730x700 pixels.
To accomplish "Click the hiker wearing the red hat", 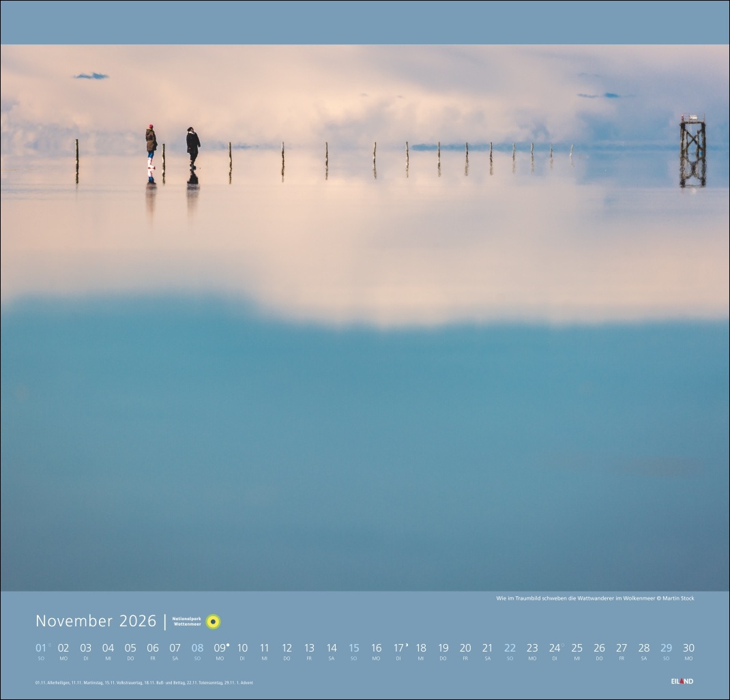I will pyautogui.click(x=150, y=146).
